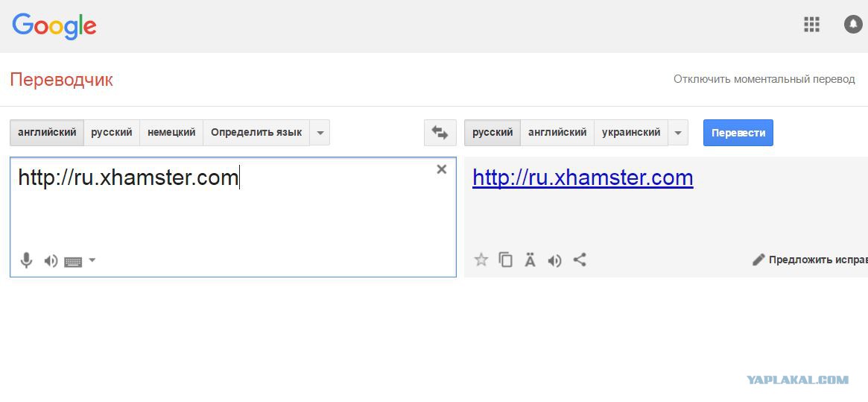Show transliteration with the Ä icon
This screenshot has height=402, width=868.
coord(530,260)
